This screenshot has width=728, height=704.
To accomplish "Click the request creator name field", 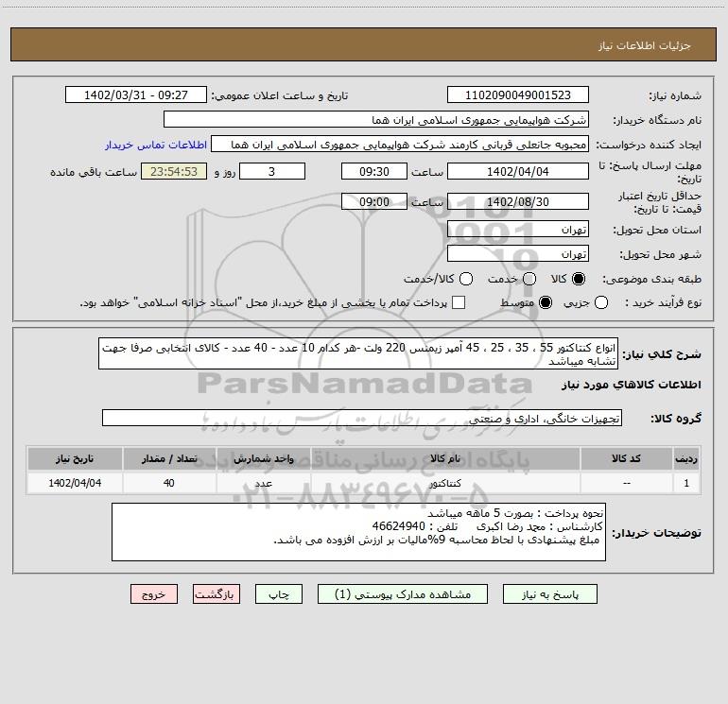I will pos(400,145).
